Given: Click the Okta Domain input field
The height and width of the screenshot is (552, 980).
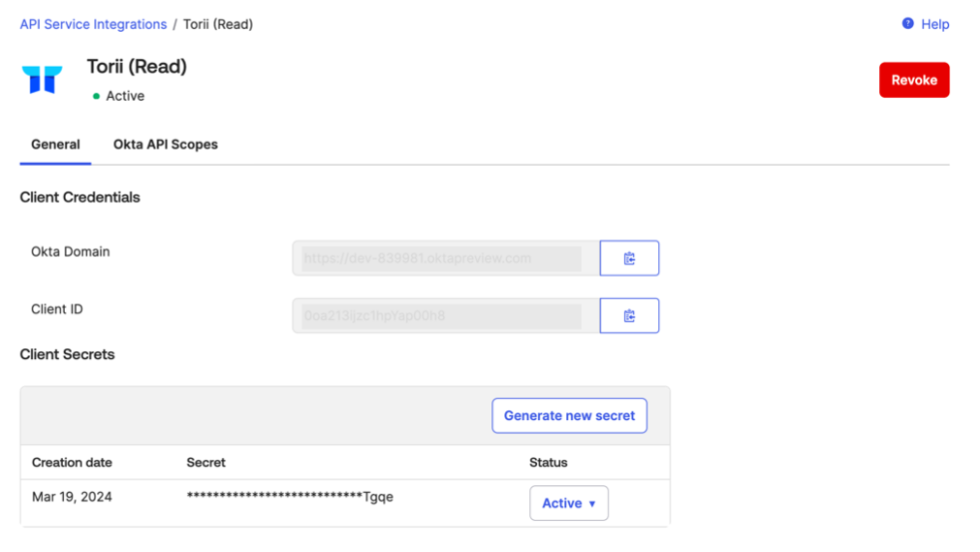Looking at the screenshot, I should click(x=446, y=258).
